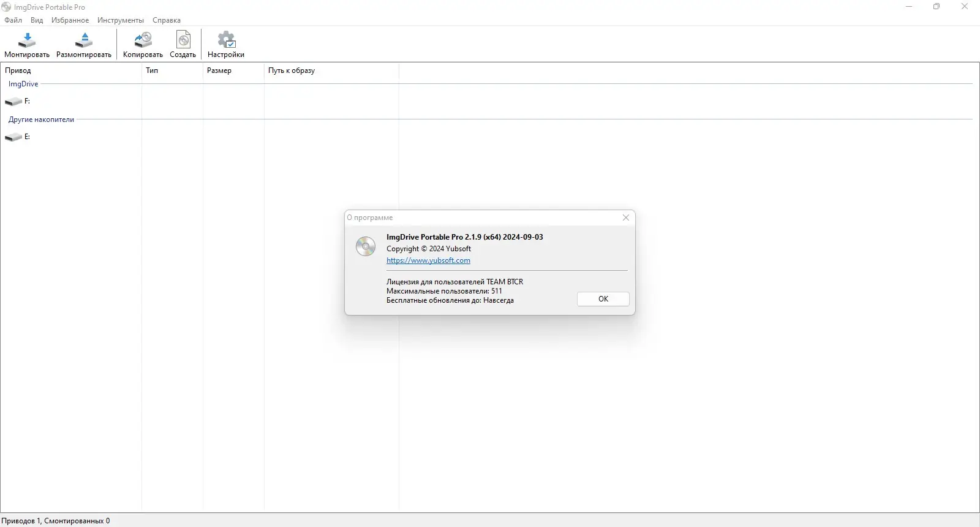Click Максимальные пользователи: 511 text
The width and height of the screenshot is (980, 527).
pos(444,291)
